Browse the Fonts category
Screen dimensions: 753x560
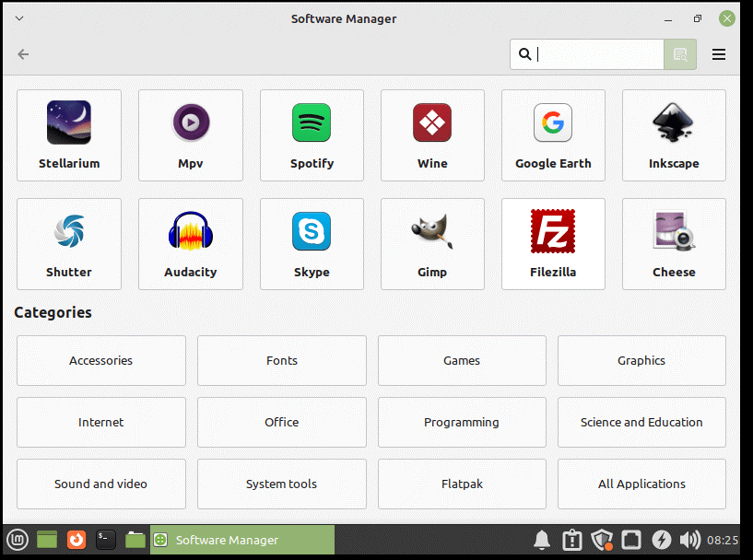[282, 360]
